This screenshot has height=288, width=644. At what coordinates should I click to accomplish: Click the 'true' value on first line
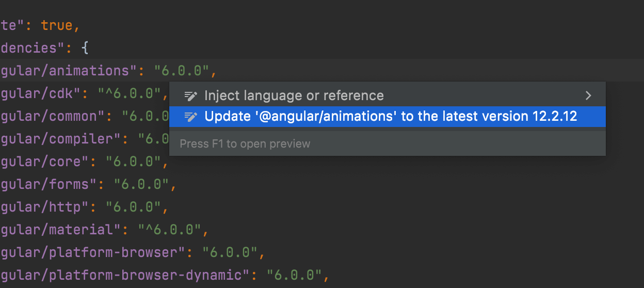pos(57,25)
